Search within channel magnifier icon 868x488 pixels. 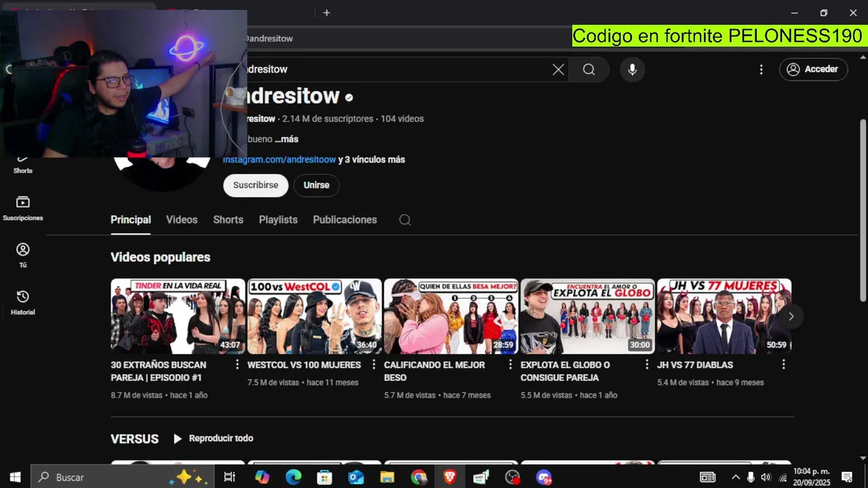[405, 220]
